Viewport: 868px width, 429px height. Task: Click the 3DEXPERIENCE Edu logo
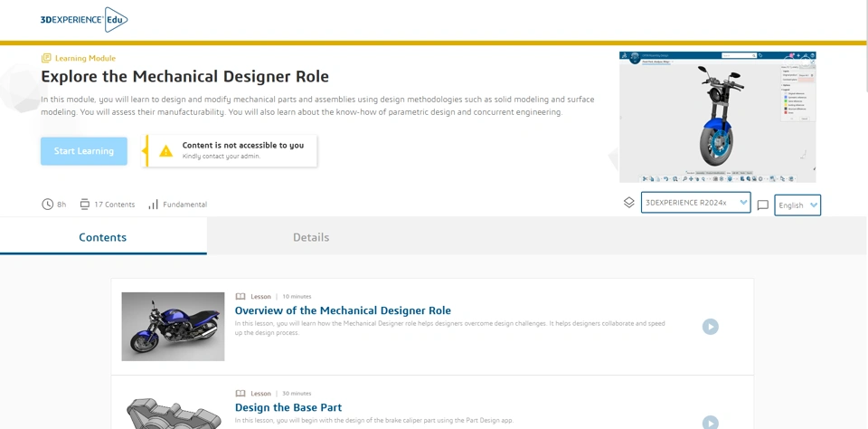point(84,19)
